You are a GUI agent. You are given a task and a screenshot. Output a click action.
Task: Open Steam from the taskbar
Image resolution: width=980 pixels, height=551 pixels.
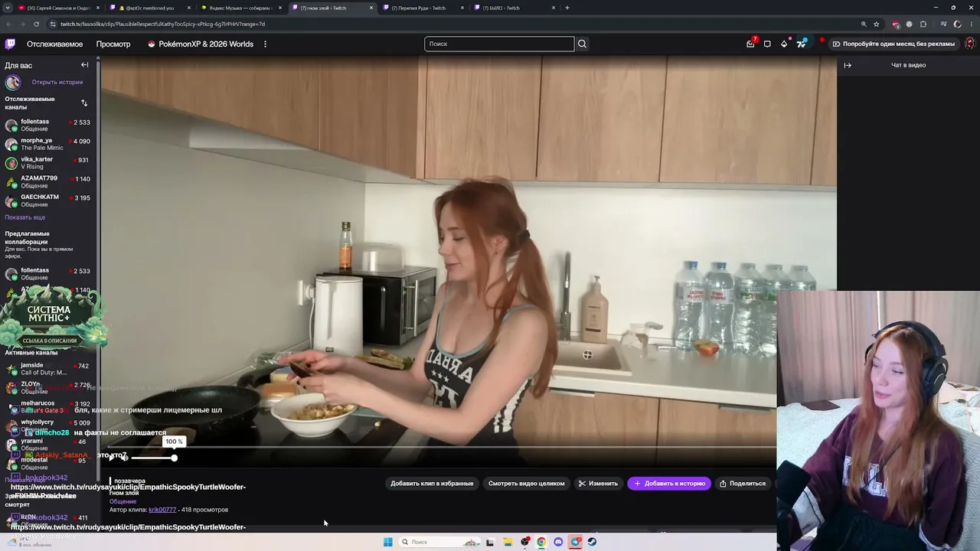point(592,542)
